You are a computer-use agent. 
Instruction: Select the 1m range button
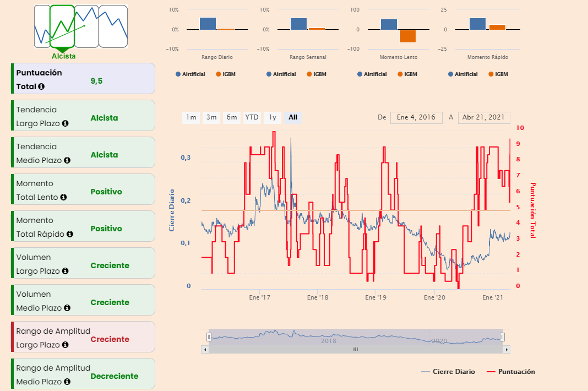click(191, 117)
